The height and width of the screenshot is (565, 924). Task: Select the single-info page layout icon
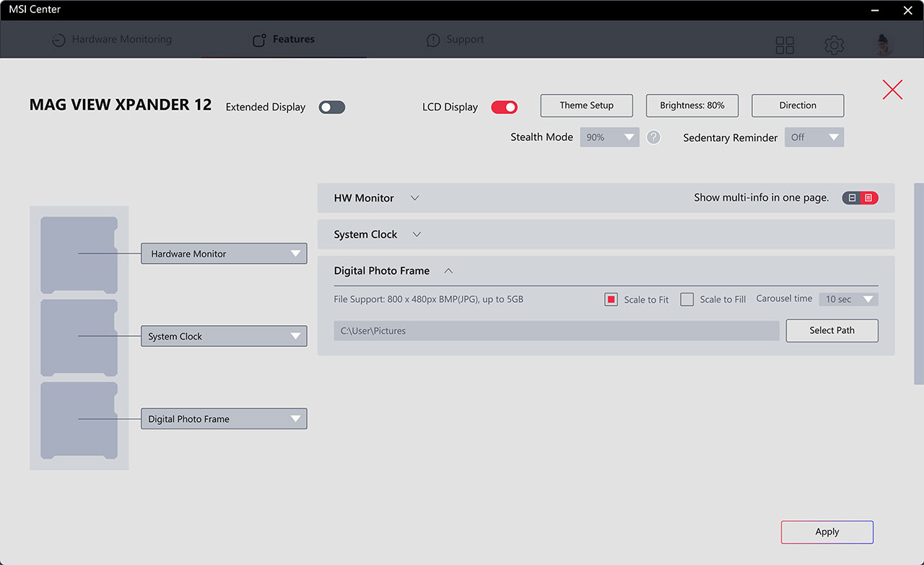pos(852,198)
